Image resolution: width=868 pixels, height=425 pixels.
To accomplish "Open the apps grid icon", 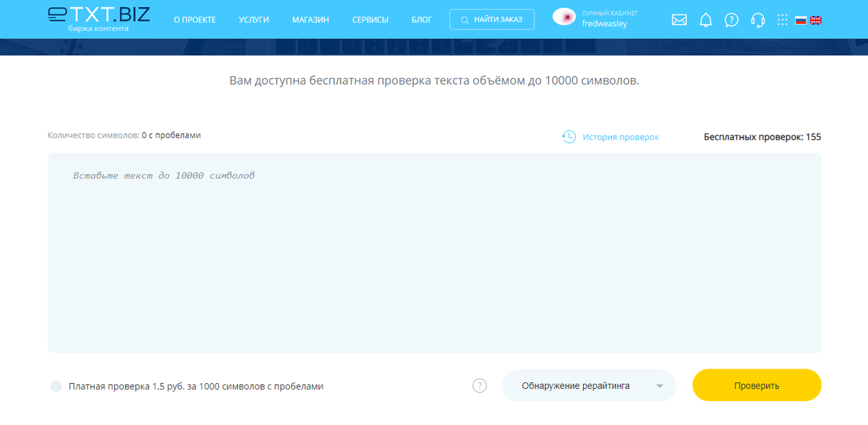I will click(x=782, y=20).
